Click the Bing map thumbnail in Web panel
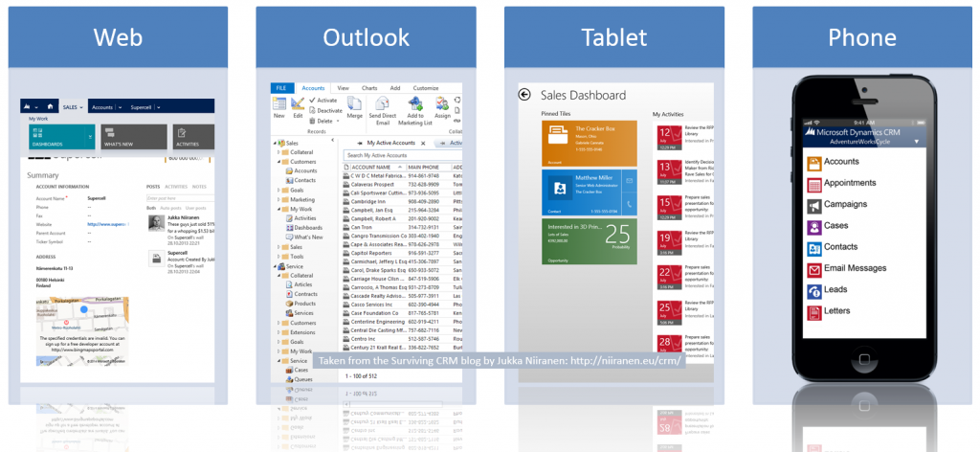This screenshot has width=980, height=452. [82, 330]
